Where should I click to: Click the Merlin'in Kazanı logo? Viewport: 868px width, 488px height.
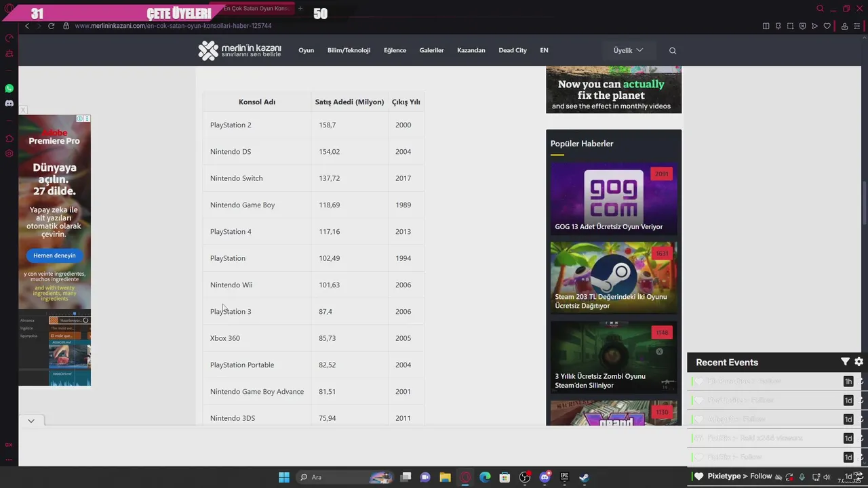(x=239, y=50)
